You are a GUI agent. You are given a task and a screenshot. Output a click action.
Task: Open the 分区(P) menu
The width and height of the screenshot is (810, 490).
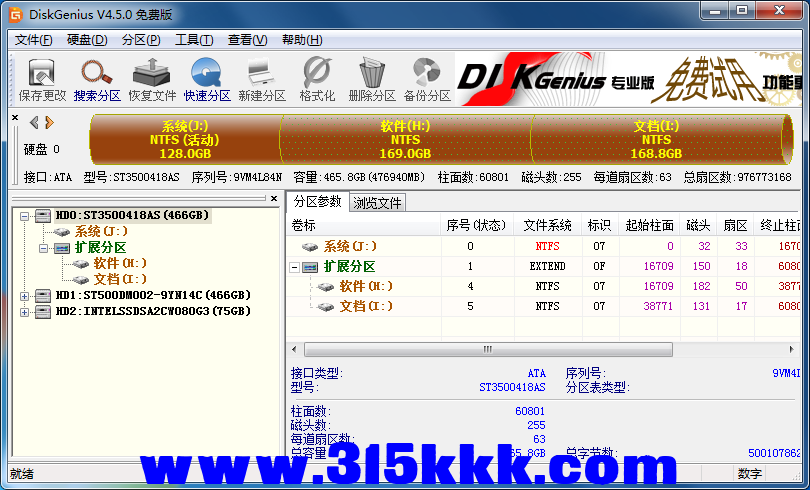[141, 40]
